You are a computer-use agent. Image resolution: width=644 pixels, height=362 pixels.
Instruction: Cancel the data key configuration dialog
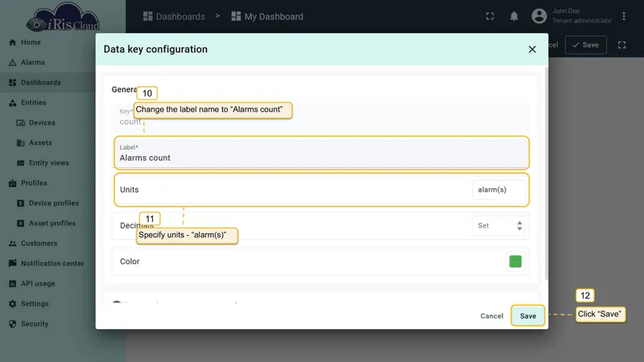click(492, 315)
